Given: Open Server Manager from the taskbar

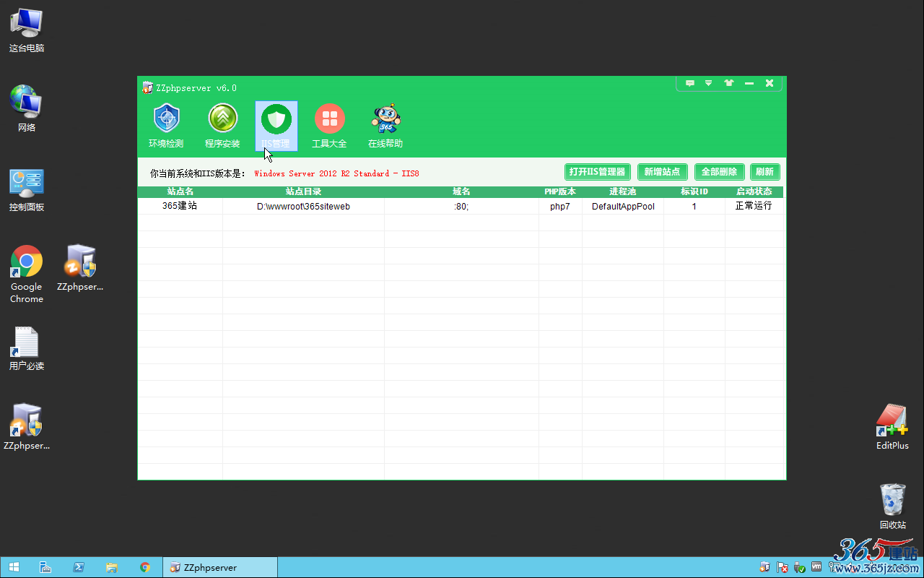Looking at the screenshot, I should click(45, 567).
